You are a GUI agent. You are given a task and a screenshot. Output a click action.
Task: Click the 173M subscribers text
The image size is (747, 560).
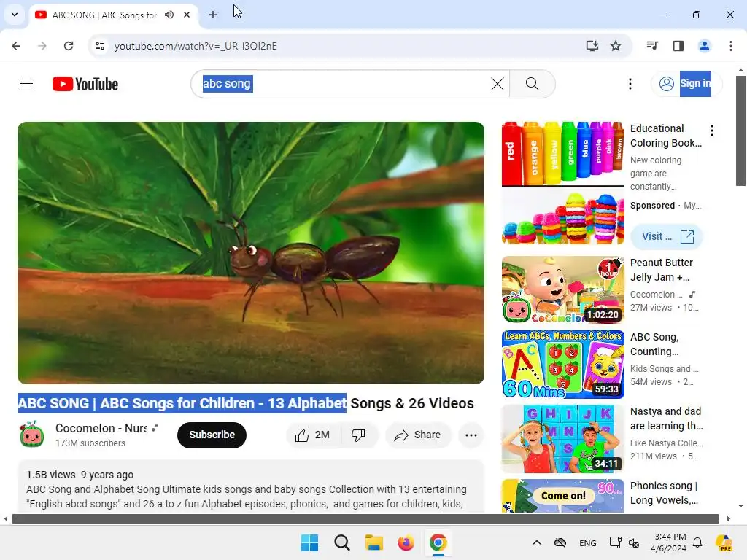pos(90,443)
